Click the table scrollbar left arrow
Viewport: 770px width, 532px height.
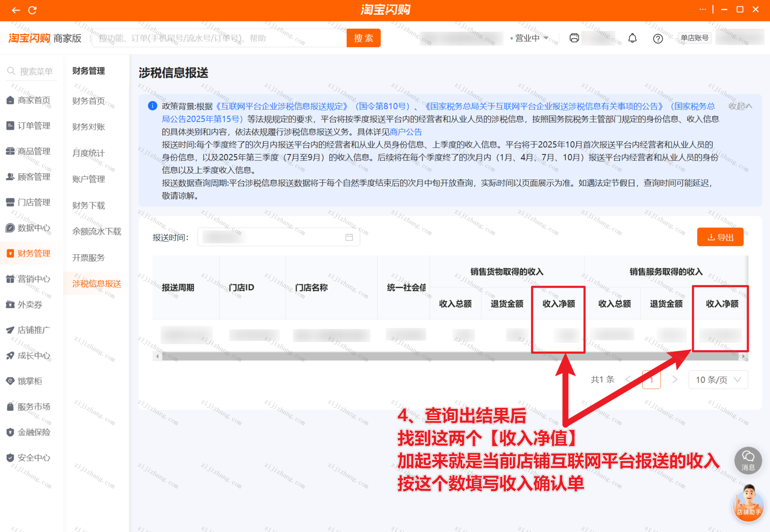[x=157, y=356]
